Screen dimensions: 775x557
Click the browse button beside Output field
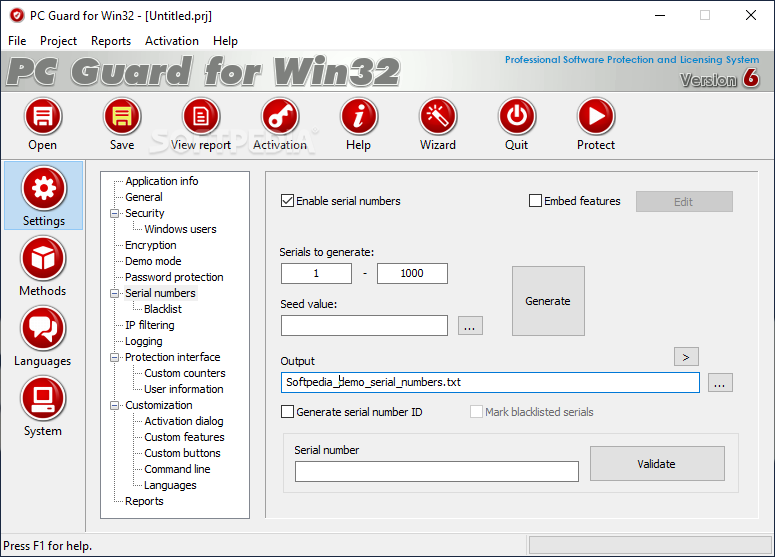pos(720,383)
